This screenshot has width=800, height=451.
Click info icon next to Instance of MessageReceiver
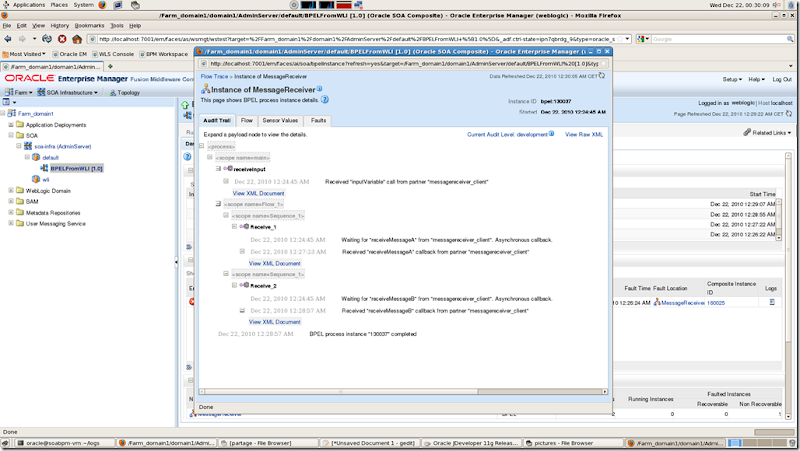[319, 89]
